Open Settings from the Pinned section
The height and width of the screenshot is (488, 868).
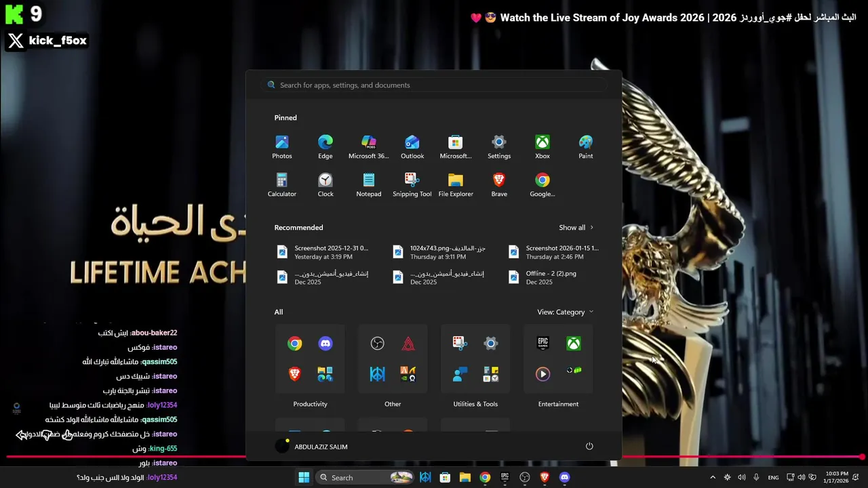tap(499, 147)
